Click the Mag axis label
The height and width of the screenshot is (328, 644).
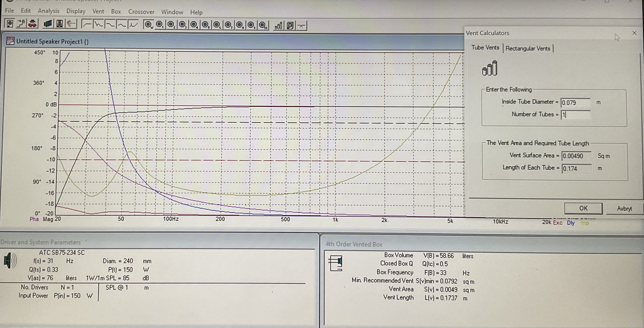point(48,219)
